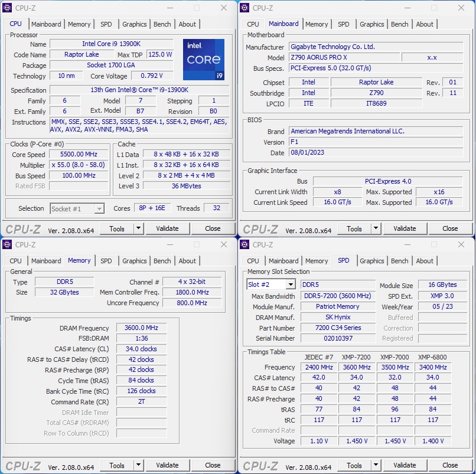Go to the Graphics tab in the Memory window
Screen dimensions: 476x474
click(x=135, y=261)
